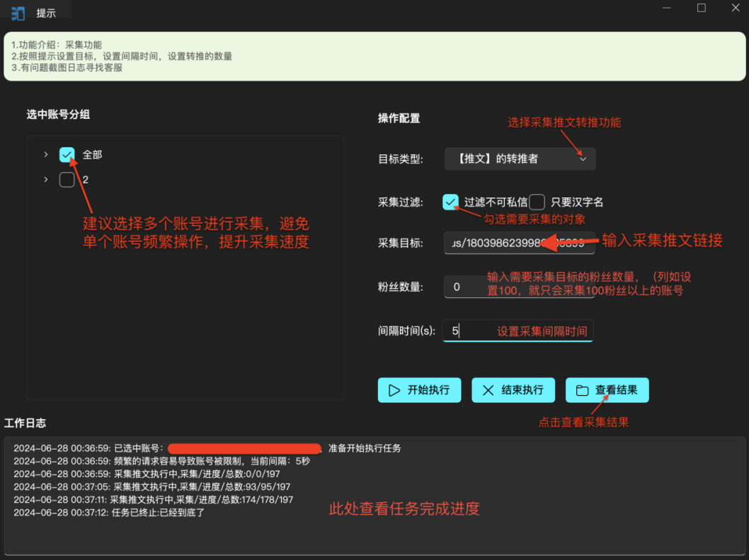The height and width of the screenshot is (560, 749).
Task: Minimize the application window
Action: pyautogui.click(x=667, y=8)
